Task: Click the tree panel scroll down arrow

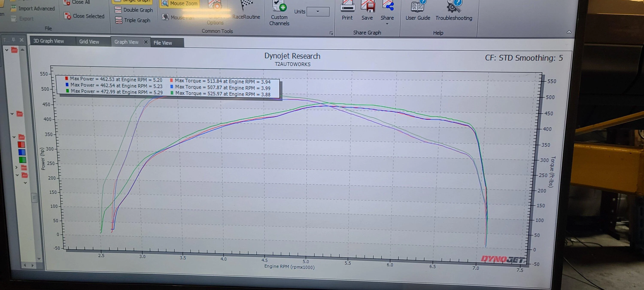Action: coord(39,258)
